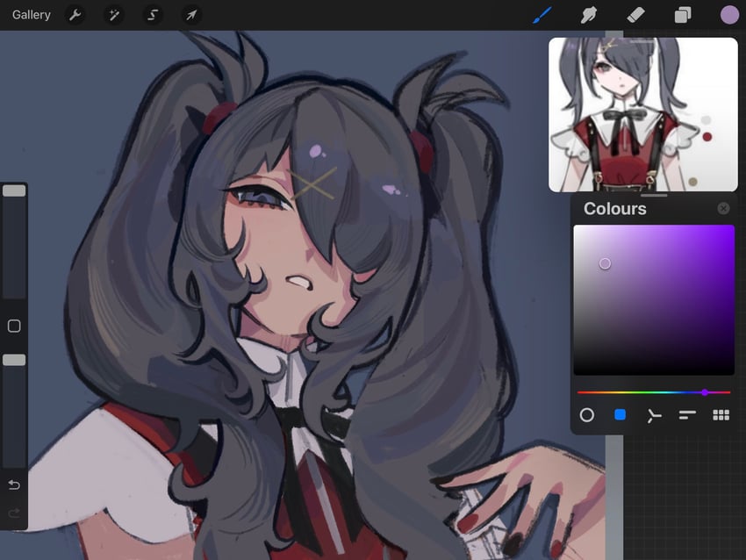
Task: Redo the last undone stroke
Action: coord(14,513)
